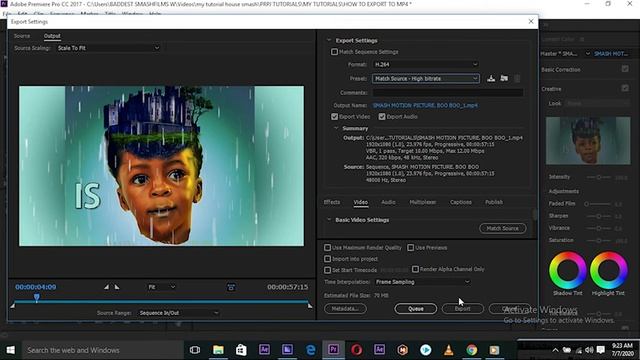
Task: Collapse Basic Video Settings section
Action: click(x=329, y=220)
